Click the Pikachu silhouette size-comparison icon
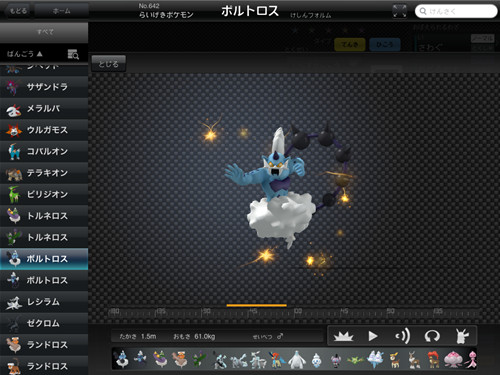The image size is (500, 375). click(x=462, y=336)
